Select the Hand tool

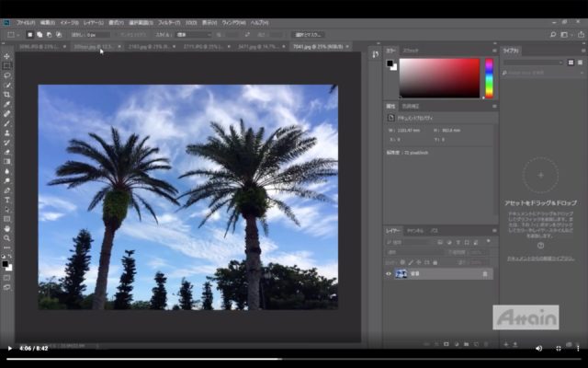(x=7, y=228)
